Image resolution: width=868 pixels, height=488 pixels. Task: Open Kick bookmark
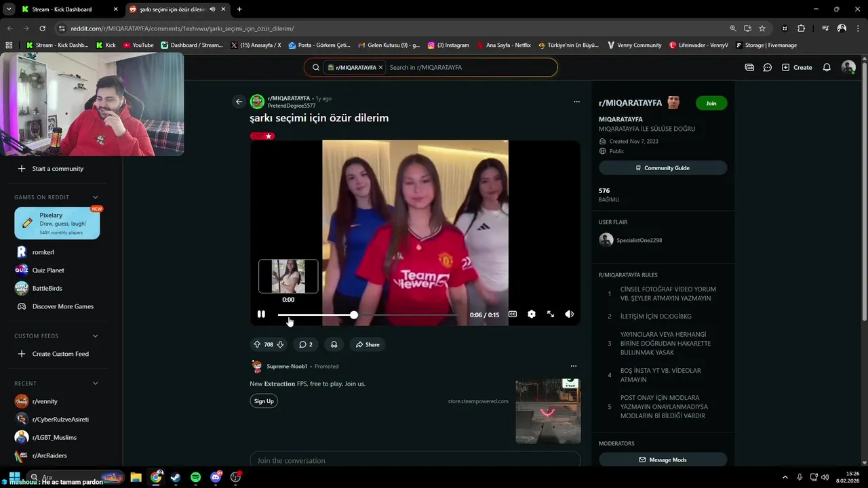point(106,45)
